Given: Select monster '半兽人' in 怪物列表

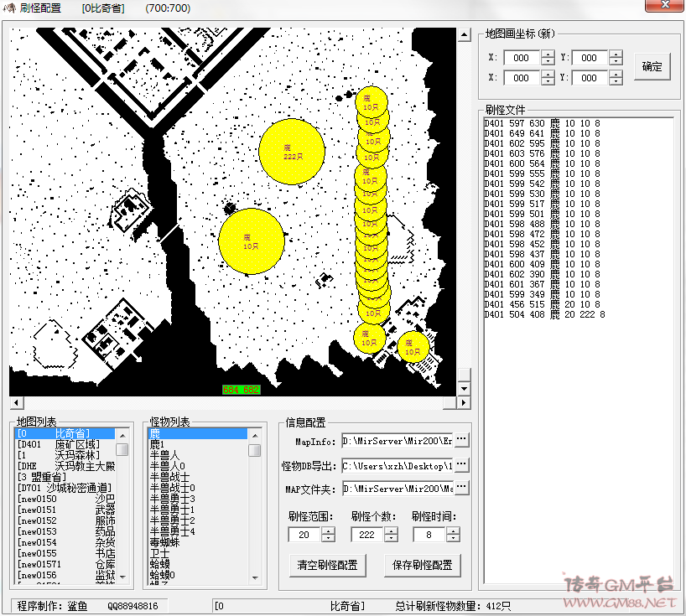Looking at the screenshot, I should (198, 455).
